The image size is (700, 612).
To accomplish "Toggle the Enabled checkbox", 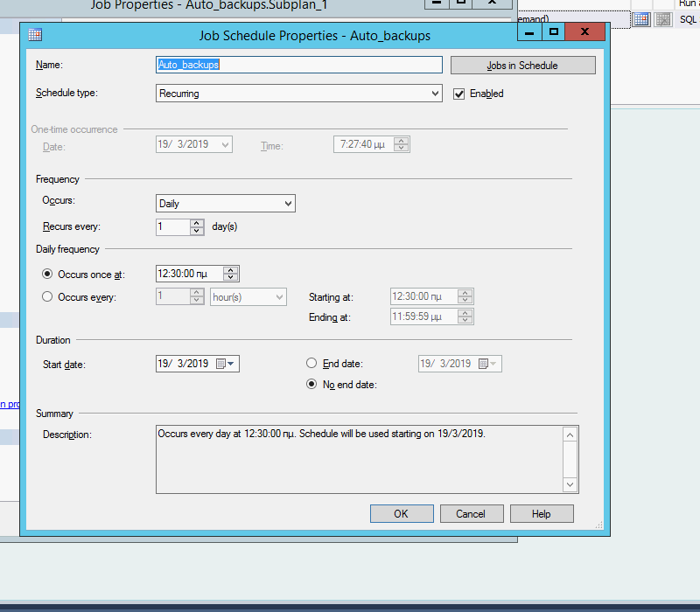I will [x=458, y=94].
